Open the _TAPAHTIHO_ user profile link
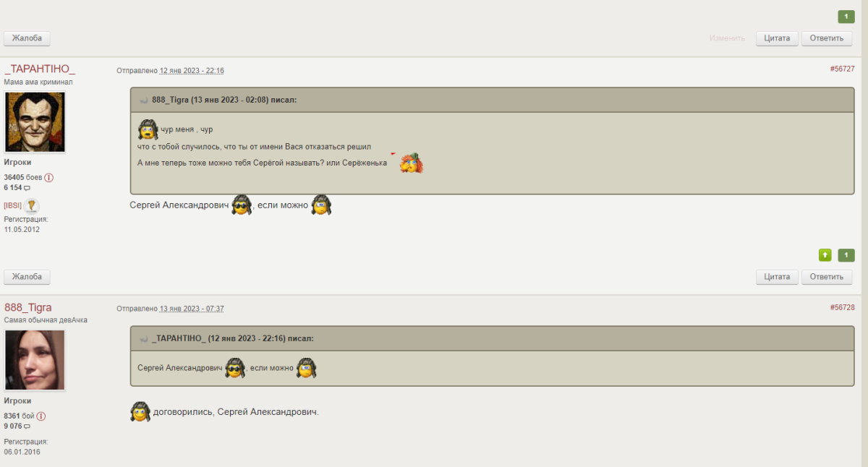Image resolution: width=868 pixels, height=467 pixels. click(x=40, y=69)
